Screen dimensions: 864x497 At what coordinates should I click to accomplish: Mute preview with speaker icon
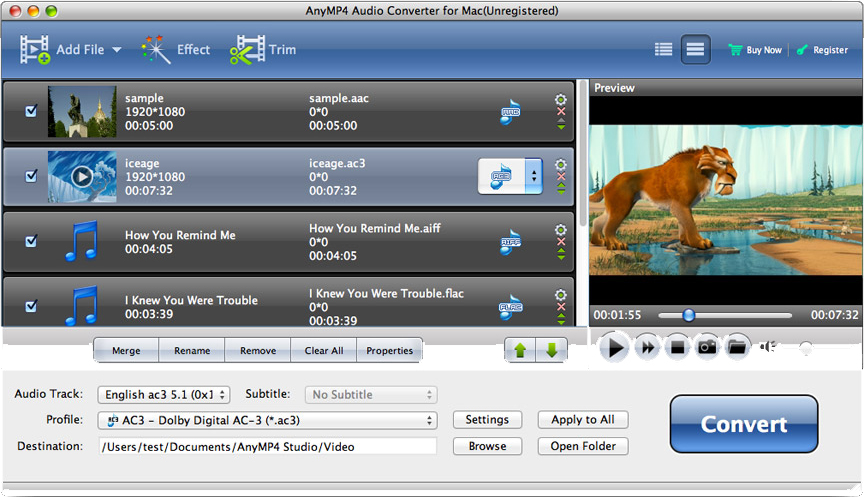pyautogui.click(x=768, y=347)
